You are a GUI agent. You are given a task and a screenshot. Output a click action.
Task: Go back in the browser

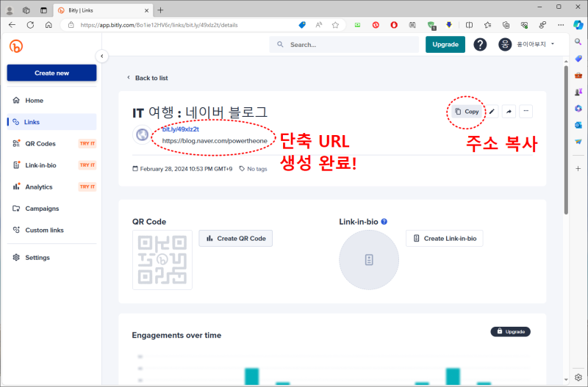click(12, 25)
